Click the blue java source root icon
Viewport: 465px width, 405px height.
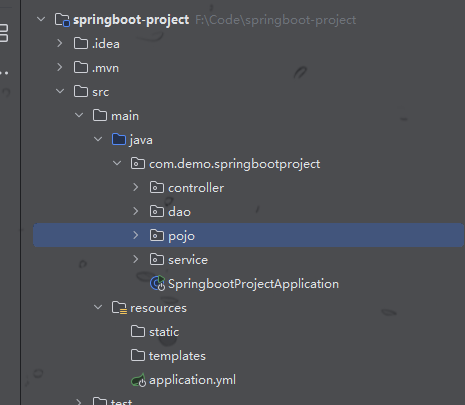(119, 139)
